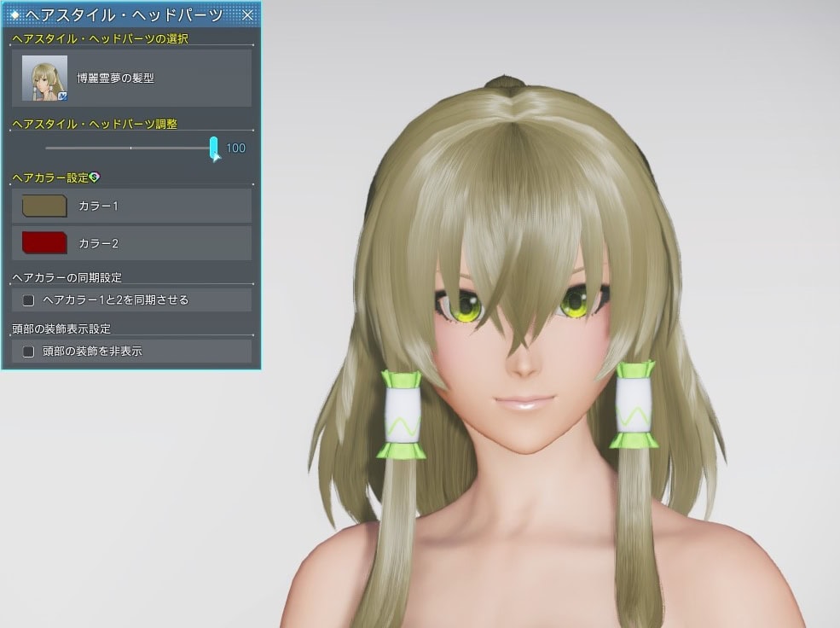
Task: Open the カラー1 color swatch
Action: click(44, 206)
